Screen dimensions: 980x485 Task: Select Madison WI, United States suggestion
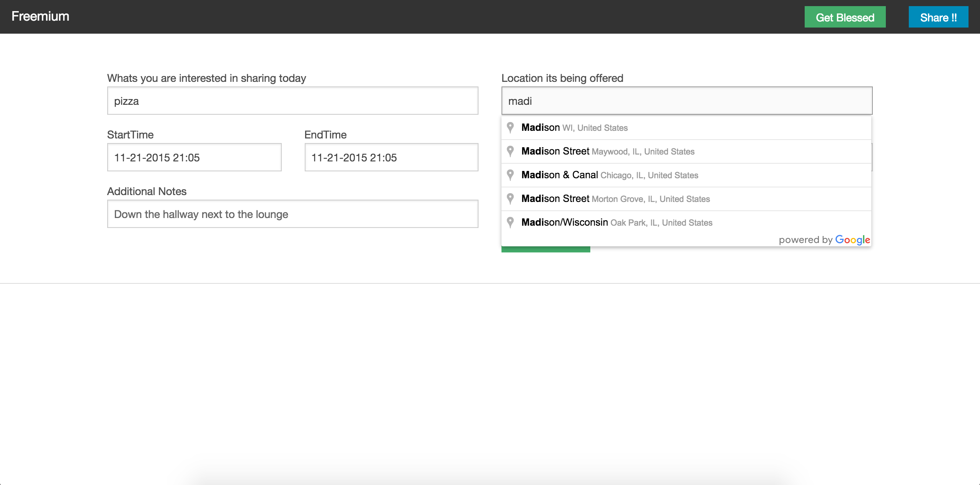pos(574,128)
